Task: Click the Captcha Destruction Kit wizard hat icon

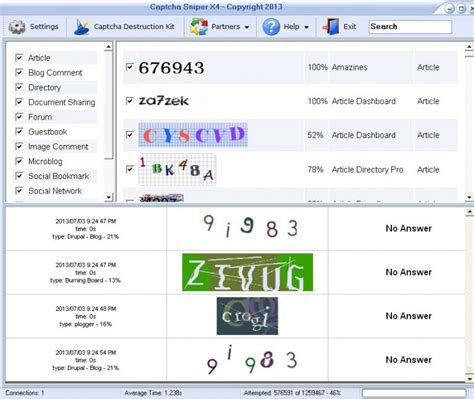Action: coord(81,27)
